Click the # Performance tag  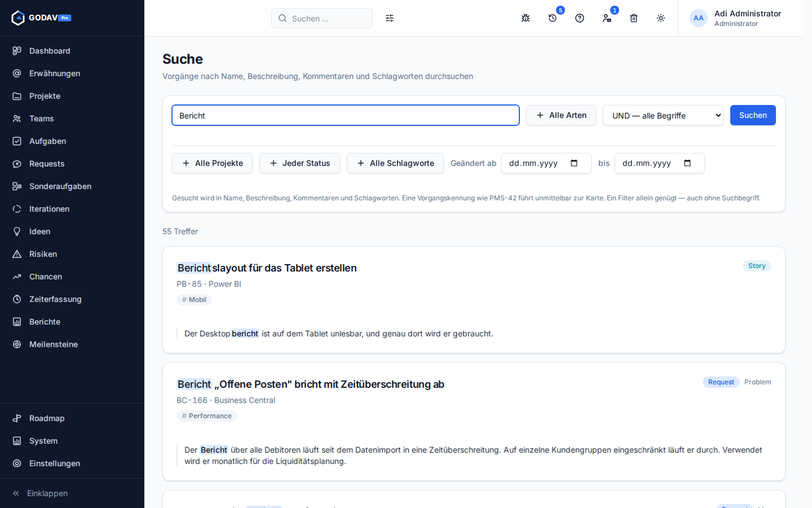[x=207, y=416]
